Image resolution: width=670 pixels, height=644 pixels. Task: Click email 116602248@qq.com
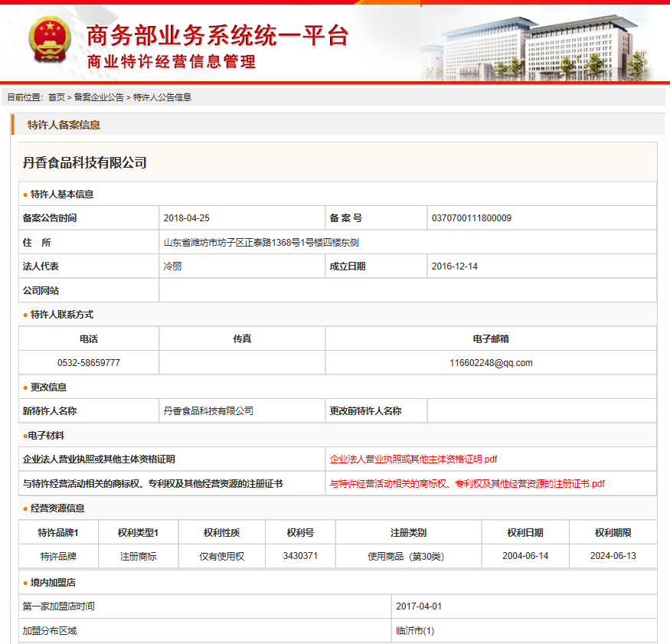[x=491, y=363]
